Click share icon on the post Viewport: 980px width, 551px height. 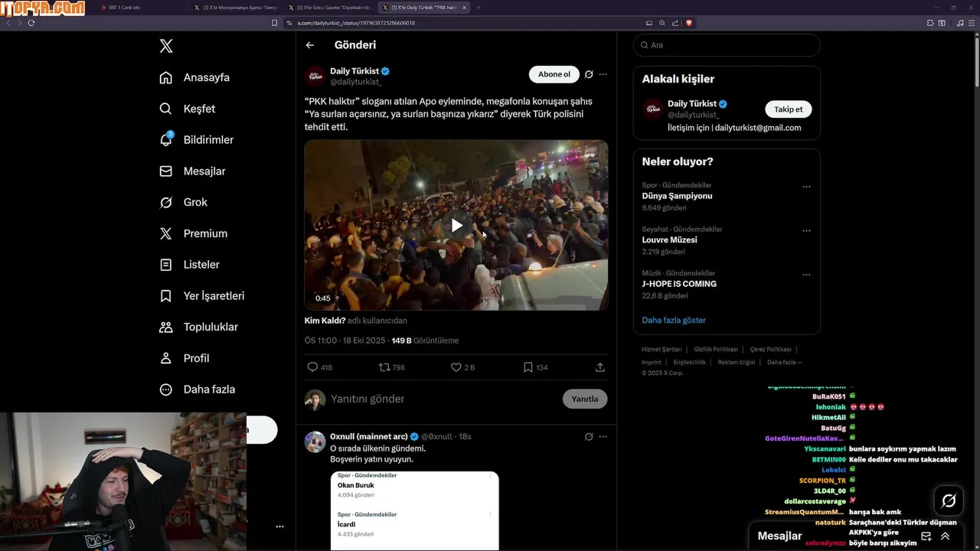(600, 367)
